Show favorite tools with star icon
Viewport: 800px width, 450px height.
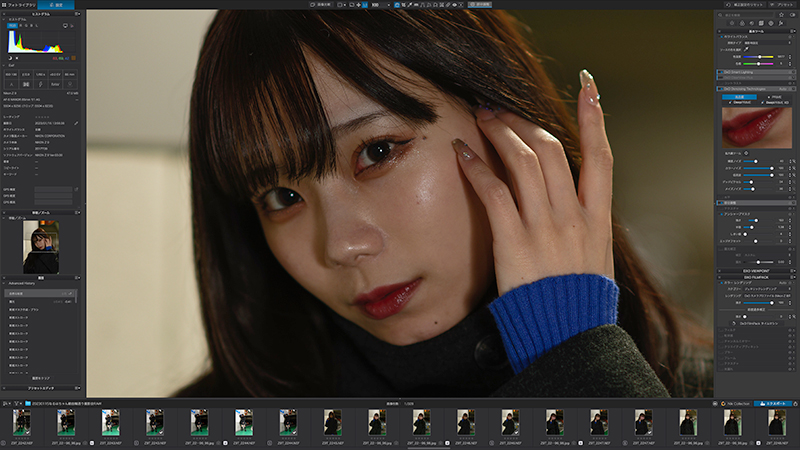781,15
